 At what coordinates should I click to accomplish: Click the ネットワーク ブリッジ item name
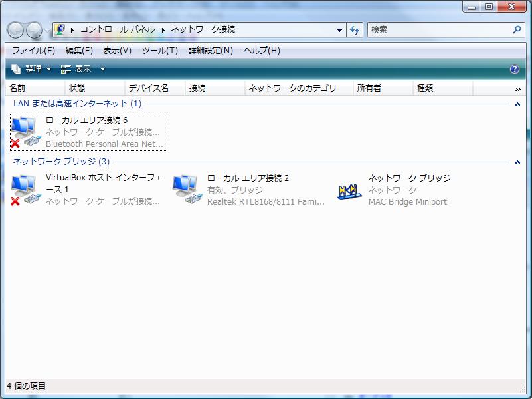click(x=410, y=178)
